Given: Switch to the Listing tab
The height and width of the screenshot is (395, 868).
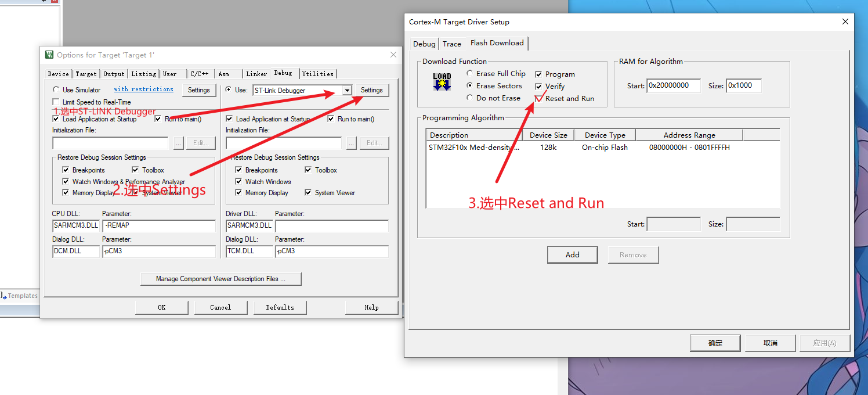Looking at the screenshot, I should click(143, 74).
